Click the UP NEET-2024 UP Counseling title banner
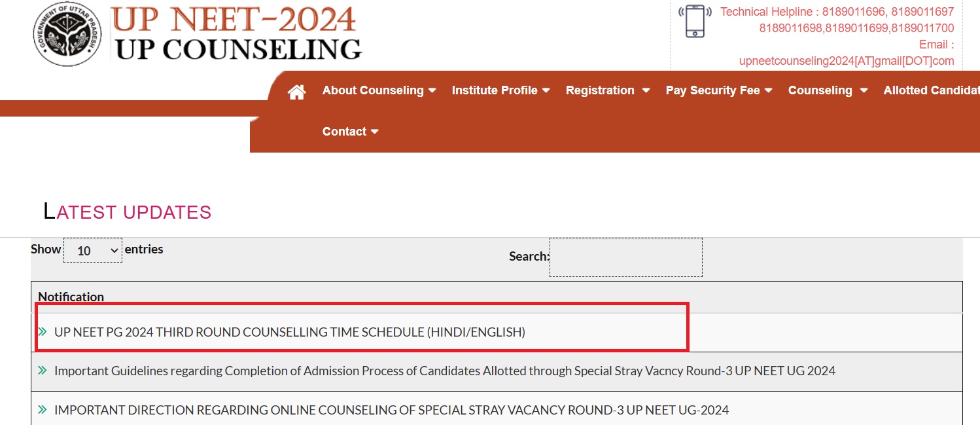 coord(237,33)
